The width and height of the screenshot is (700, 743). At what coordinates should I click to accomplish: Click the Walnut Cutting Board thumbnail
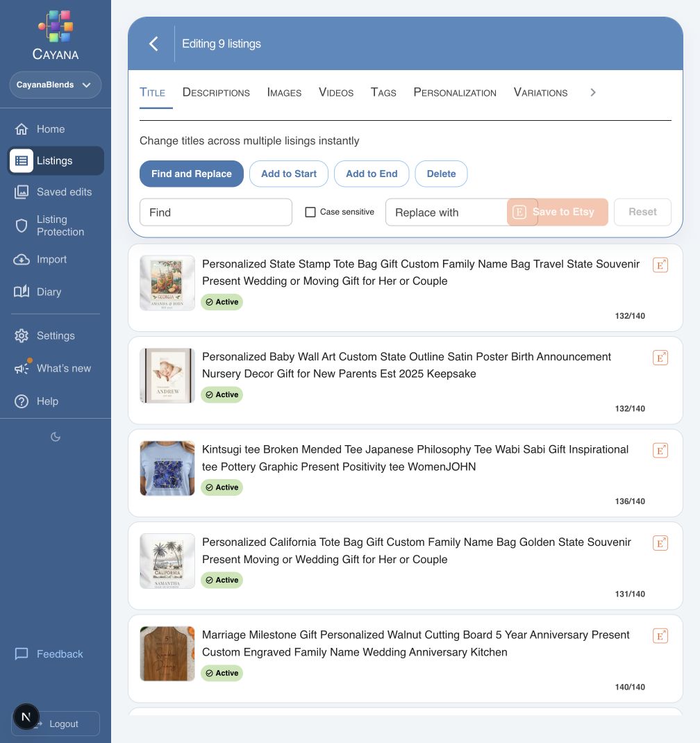tap(167, 653)
